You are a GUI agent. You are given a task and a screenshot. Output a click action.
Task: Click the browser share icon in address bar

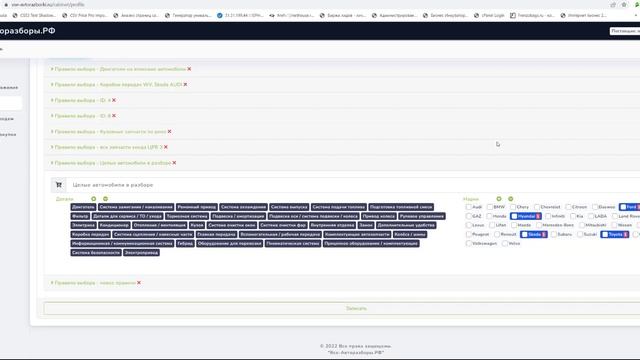[613, 4]
